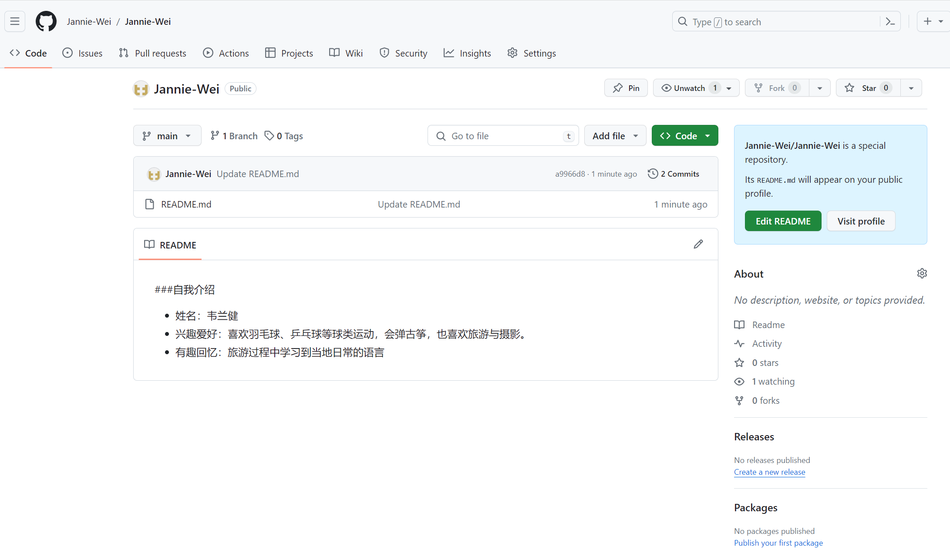Click the README.md file icon

point(149,205)
